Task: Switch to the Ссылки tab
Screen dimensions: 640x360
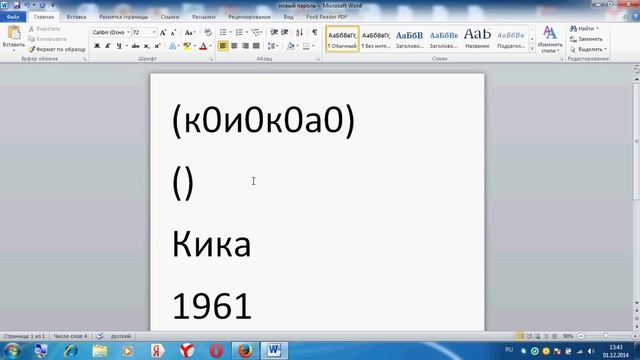Action: (x=170, y=17)
